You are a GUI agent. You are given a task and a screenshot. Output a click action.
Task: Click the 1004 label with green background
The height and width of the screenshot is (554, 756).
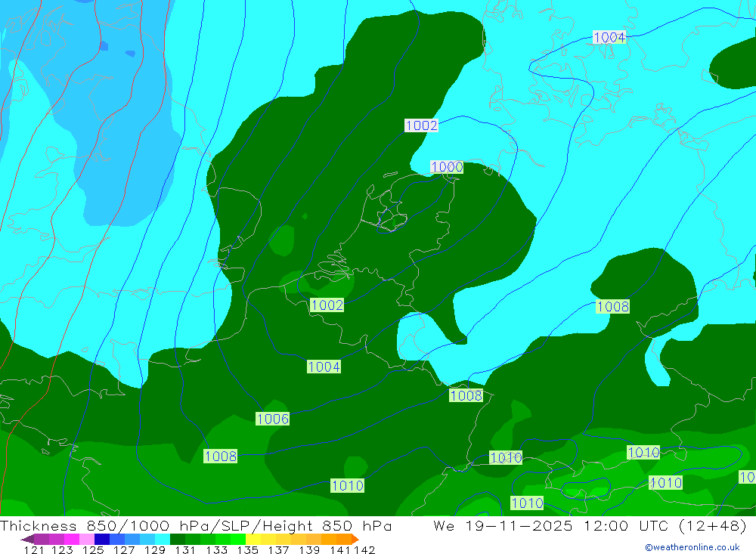pyautogui.click(x=324, y=367)
